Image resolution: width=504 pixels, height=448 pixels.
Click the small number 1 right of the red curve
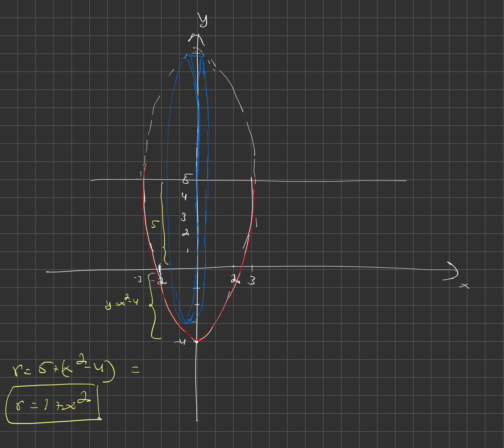coord(256,223)
